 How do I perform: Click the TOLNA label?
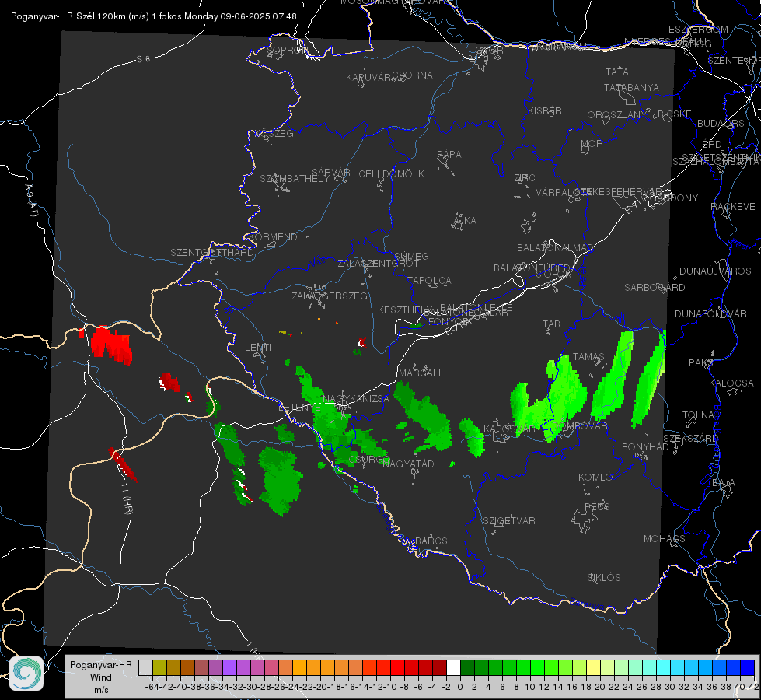pyautogui.click(x=698, y=415)
